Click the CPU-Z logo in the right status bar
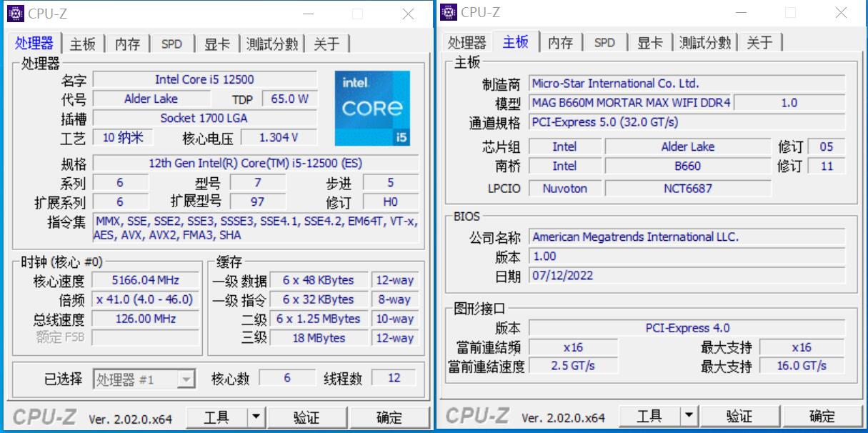 point(476,415)
